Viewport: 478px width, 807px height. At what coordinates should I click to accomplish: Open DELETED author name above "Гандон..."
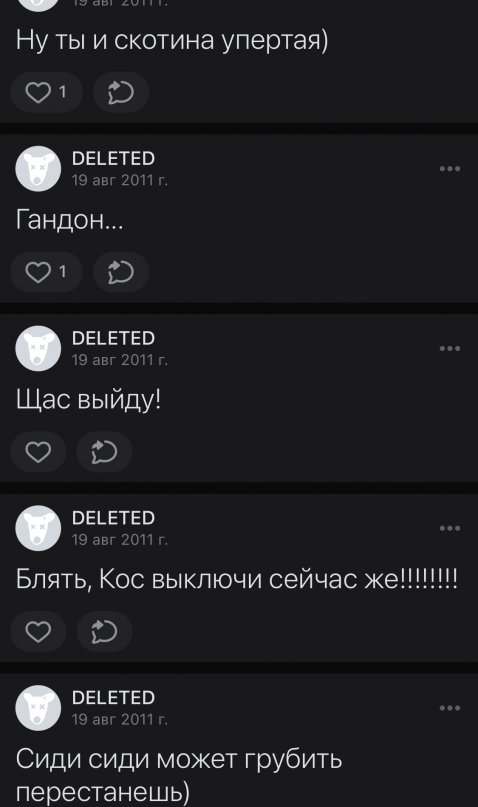pos(113,159)
